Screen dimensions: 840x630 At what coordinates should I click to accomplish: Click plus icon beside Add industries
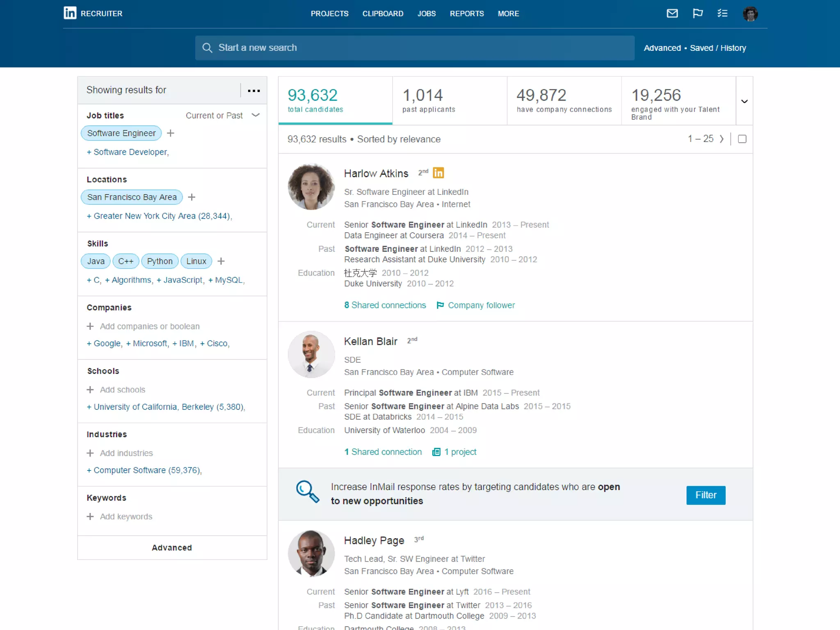[x=90, y=453]
